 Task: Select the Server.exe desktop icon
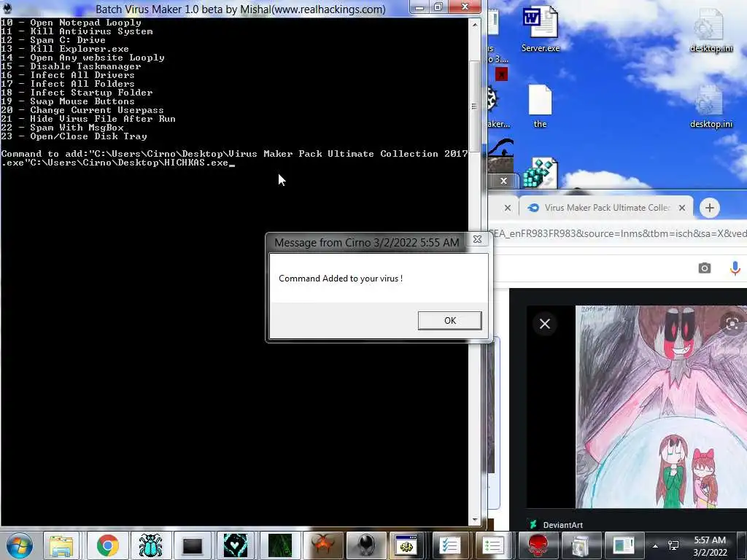click(541, 29)
